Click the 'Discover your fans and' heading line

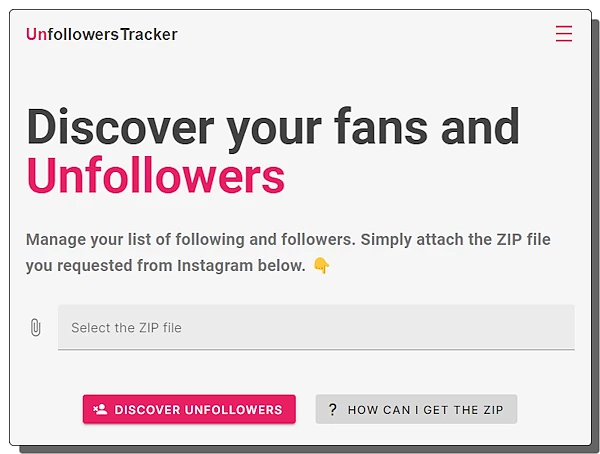coord(272,127)
